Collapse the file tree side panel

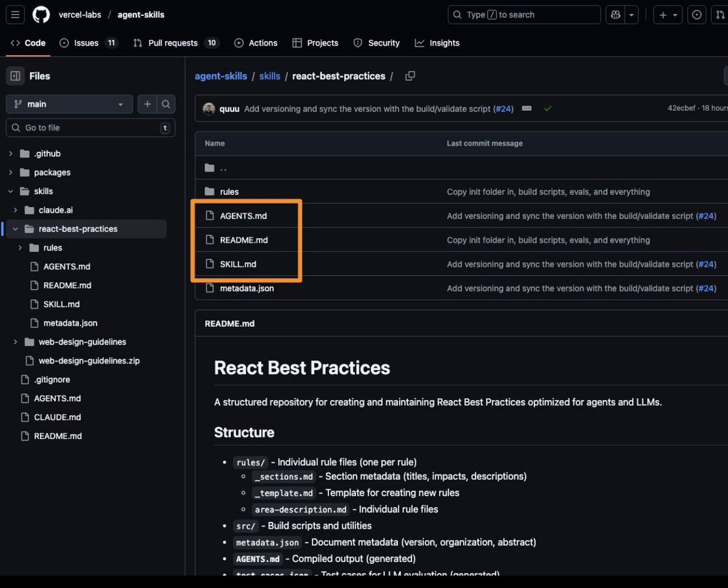pyautogui.click(x=16, y=76)
